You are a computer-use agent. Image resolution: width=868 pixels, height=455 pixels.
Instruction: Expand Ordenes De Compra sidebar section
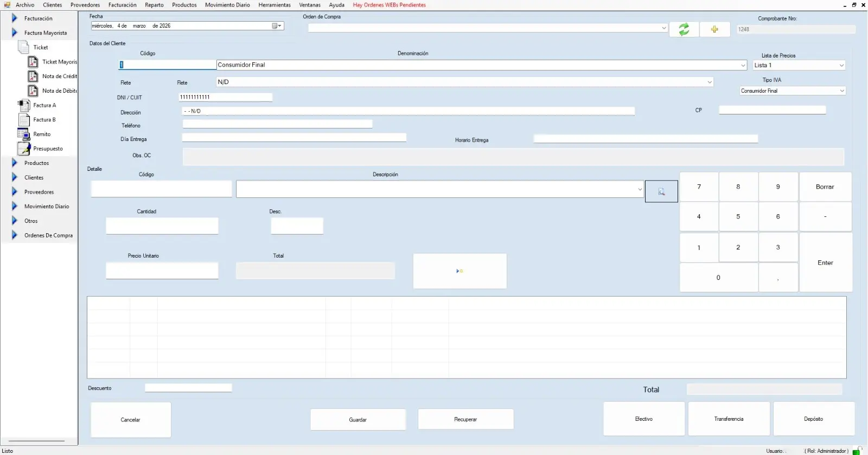(15, 235)
